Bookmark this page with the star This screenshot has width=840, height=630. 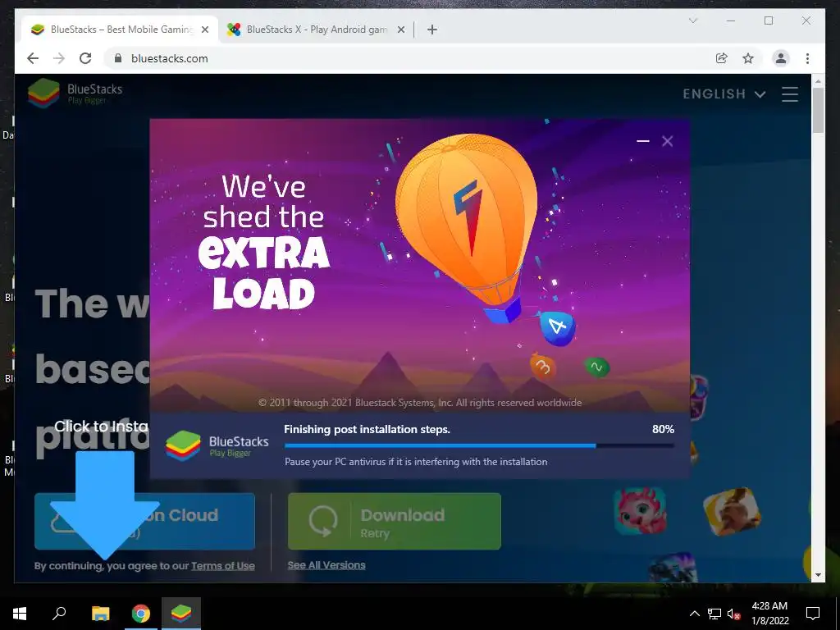click(748, 58)
